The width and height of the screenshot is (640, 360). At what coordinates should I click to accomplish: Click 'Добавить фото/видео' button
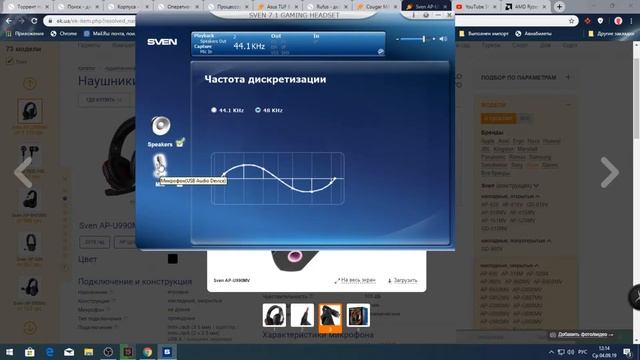pyautogui.click(x=582, y=334)
